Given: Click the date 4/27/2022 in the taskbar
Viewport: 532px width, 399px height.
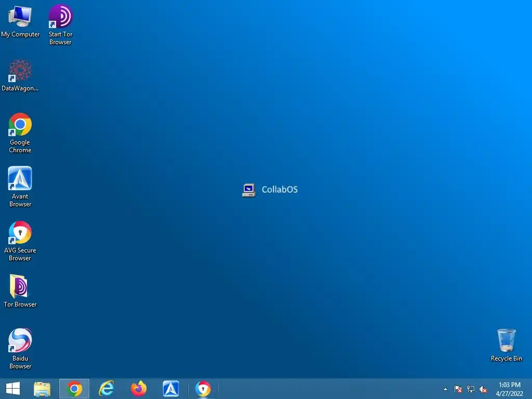Looking at the screenshot, I should [510, 394].
